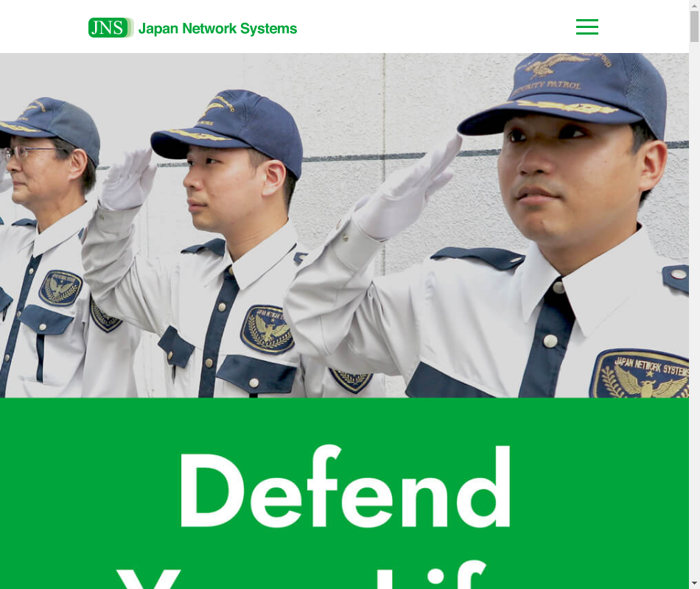700x589 pixels.
Task: Click the "Defend" headline text
Action: point(345,487)
